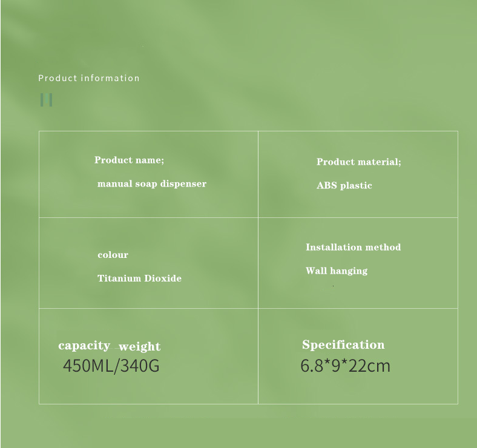Select the '6.8*9*22cm' dimensions text
477x448 pixels.
(x=345, y=366)
